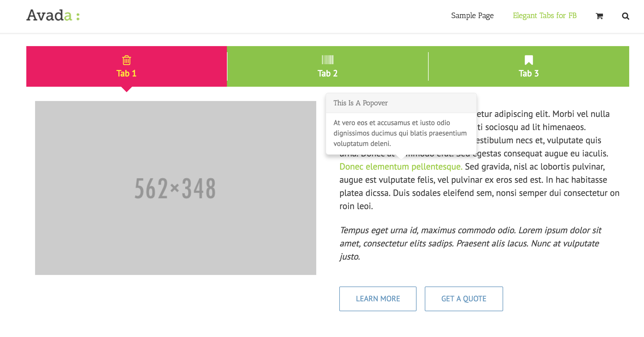Switch to the Tab 3 label
The height and width of the screenshot is (337, 644).
click(529, 74)
